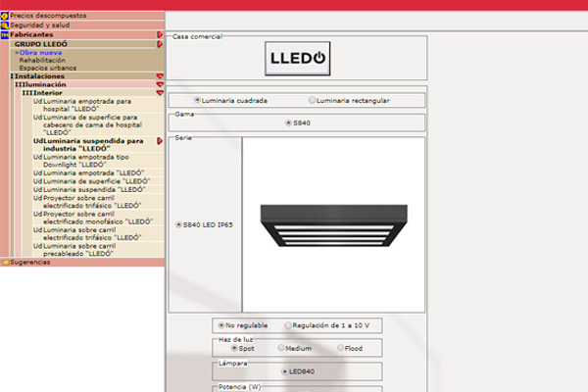Select No regulable option
Image resolution: width=588 pixels, height=392 pixels.
221,325
